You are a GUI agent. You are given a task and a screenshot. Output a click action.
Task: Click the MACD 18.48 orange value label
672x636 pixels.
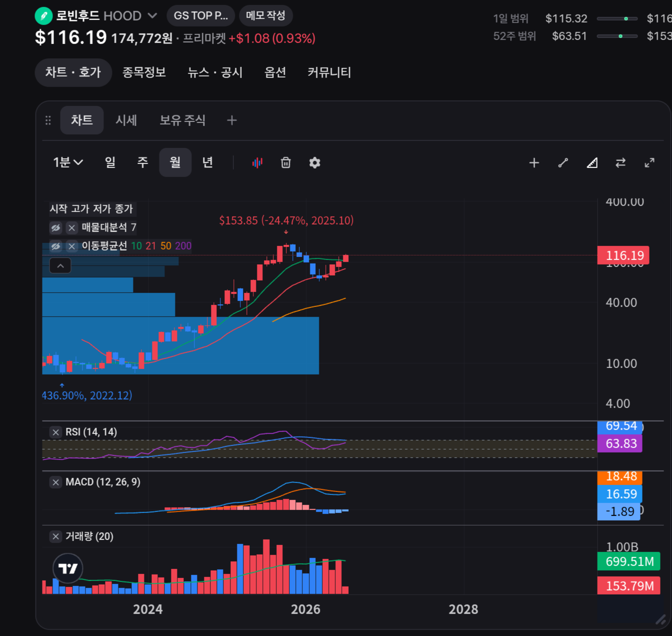pyautogui.click(x=620, y=477)
